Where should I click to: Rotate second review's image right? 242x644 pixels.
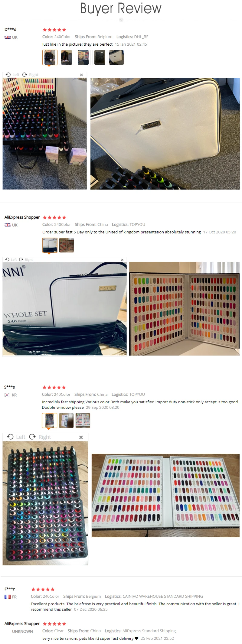(26, 260)
